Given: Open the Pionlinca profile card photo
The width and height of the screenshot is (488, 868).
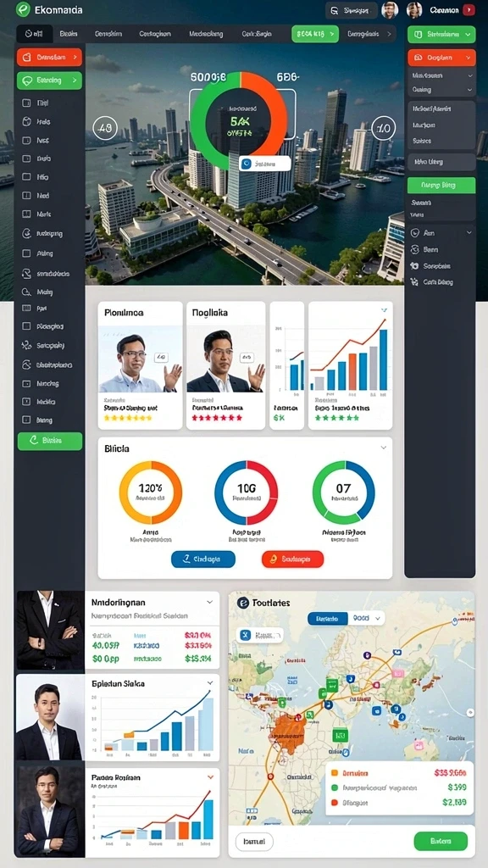Looking at the screenshot, I should pyautogui.click(x=141, y=359).
